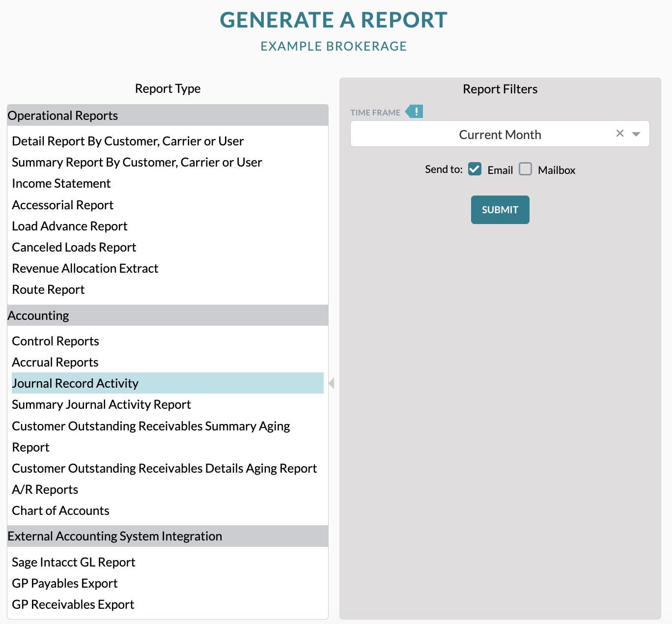Select the Accrual Reports option
The image size is (672, 624).
(x=55, y=362)
